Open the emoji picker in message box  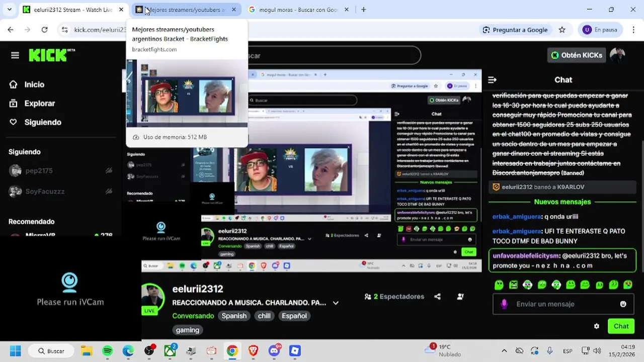click(x=623, y=304)
